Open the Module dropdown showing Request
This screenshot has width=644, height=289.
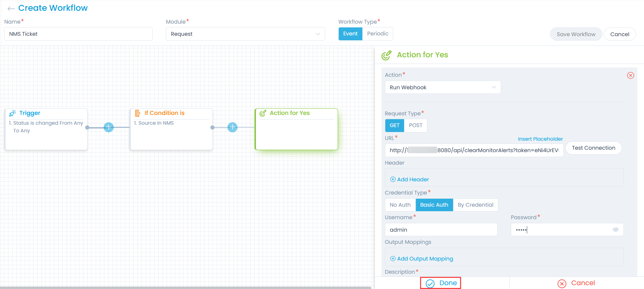click(245, 34)
